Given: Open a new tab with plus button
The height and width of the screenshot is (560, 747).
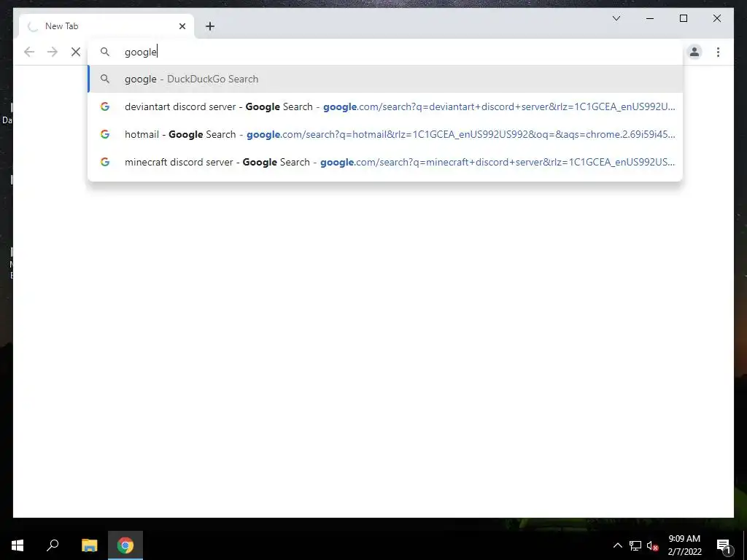Looking at the screenshot, I should click(x=210, y=26).
